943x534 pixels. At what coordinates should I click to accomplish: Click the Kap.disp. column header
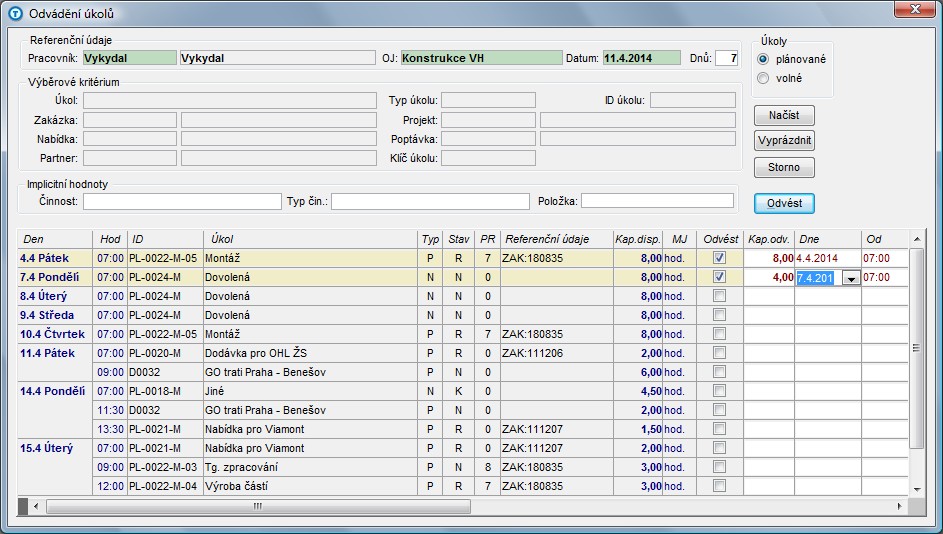(x=637, y=239)
